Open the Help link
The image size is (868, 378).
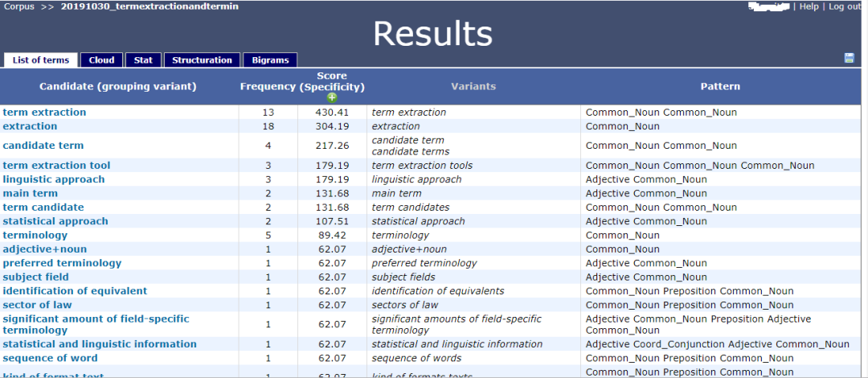809,6
